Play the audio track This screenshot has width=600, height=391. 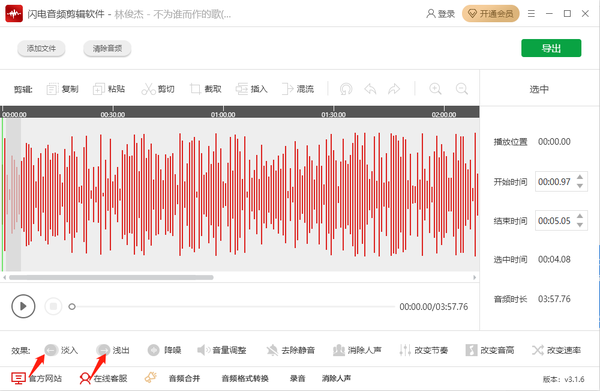(23, 306)
